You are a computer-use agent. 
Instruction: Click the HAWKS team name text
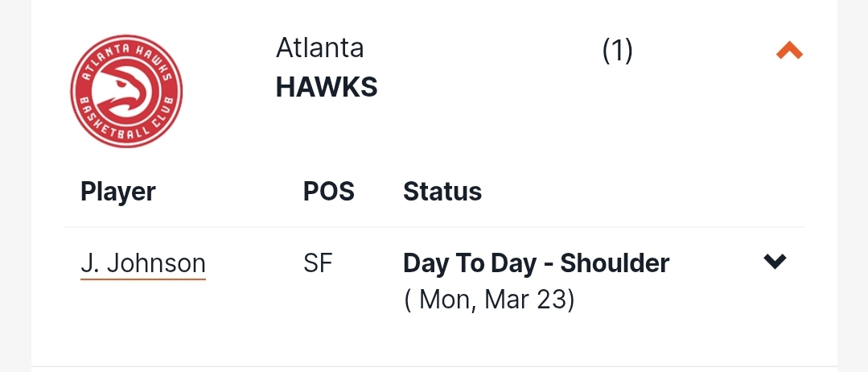tap(327, 87)
